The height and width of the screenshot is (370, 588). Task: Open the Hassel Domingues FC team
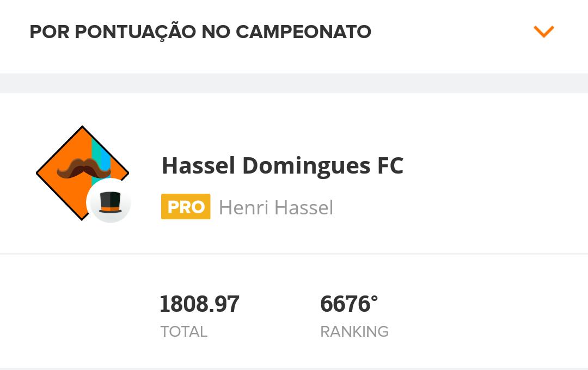coord(283,165)
